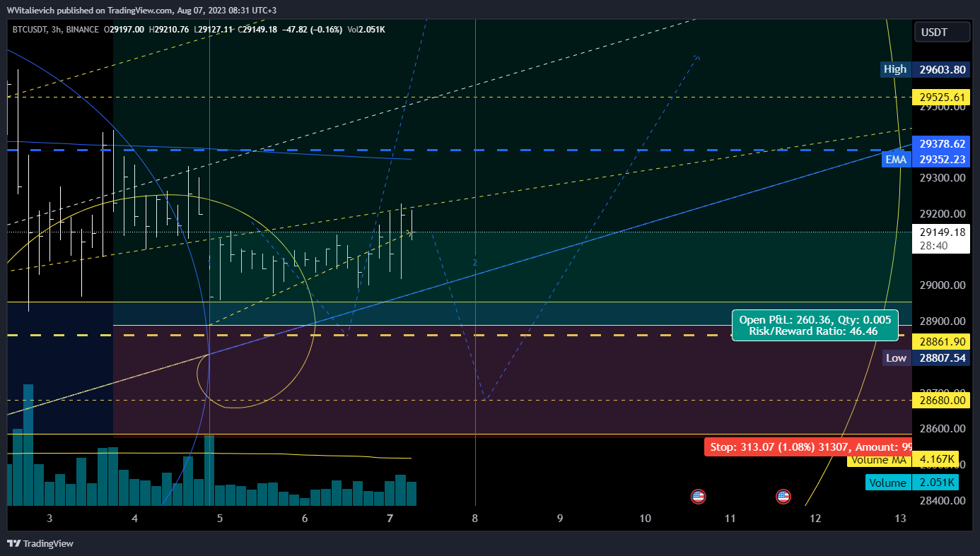Click the 29603.80 high price tag
Image resolution: width=980 pixels, height=556 pixels.
coord(943,69)
